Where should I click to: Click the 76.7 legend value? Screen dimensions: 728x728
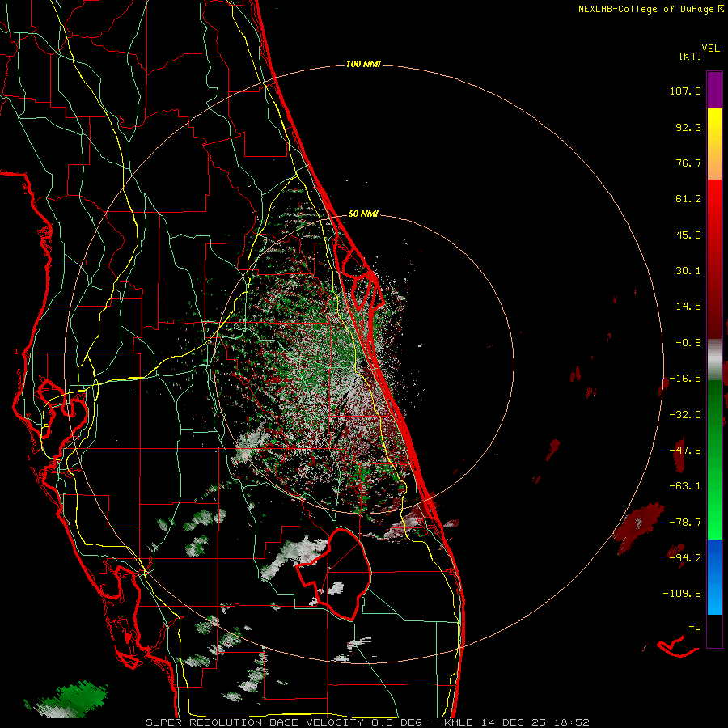point(688,163)
